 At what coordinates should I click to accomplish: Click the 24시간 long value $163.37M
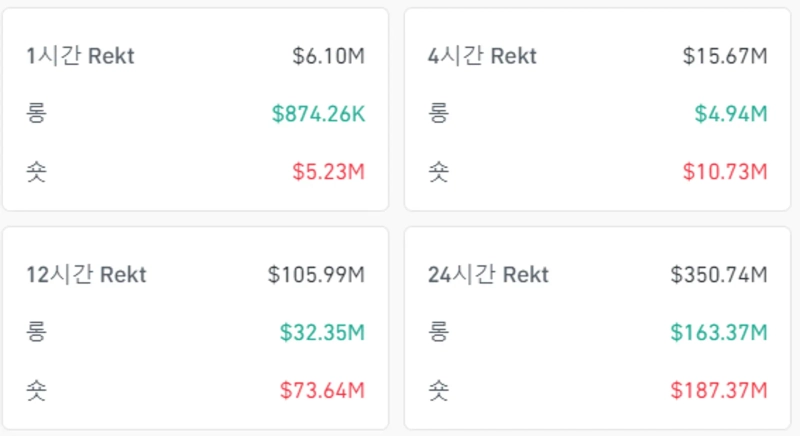(718, 332)
